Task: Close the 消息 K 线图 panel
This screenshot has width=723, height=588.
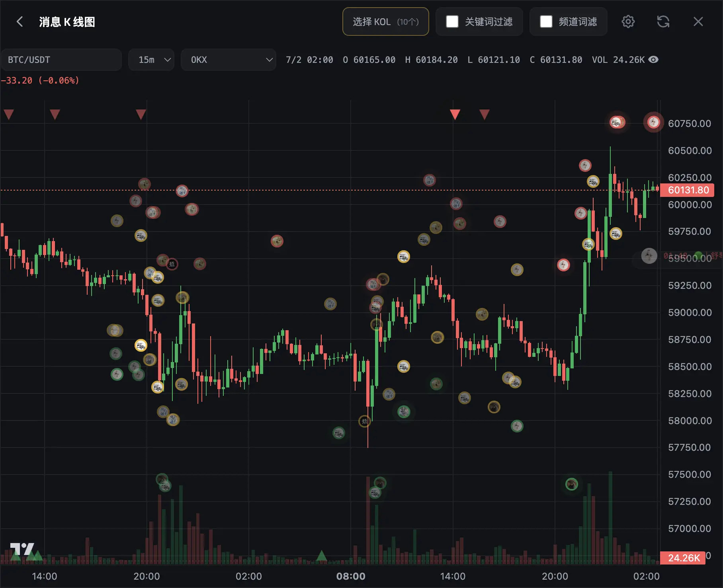Action: click(698, 21)
